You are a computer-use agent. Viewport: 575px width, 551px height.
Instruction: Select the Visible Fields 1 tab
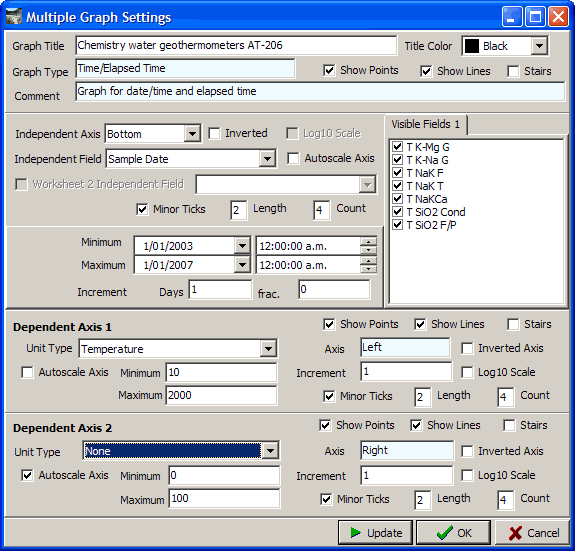tap(425, 124)
